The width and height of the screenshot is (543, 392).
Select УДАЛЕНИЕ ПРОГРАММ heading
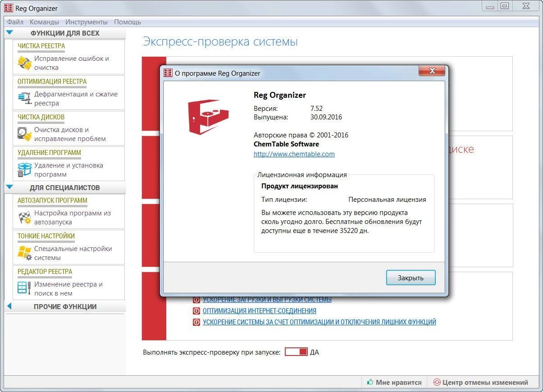pos(49,153)
